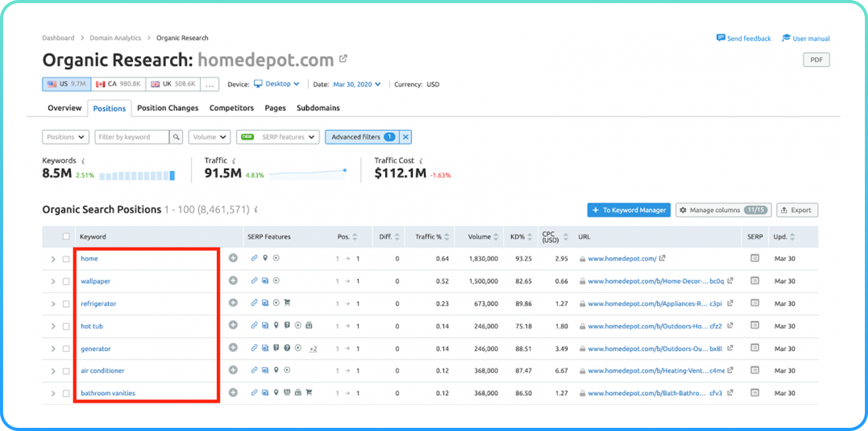868x431 pixels.
Task: Check the select-all checkbox in the table header
Action: tap(67, 237)
